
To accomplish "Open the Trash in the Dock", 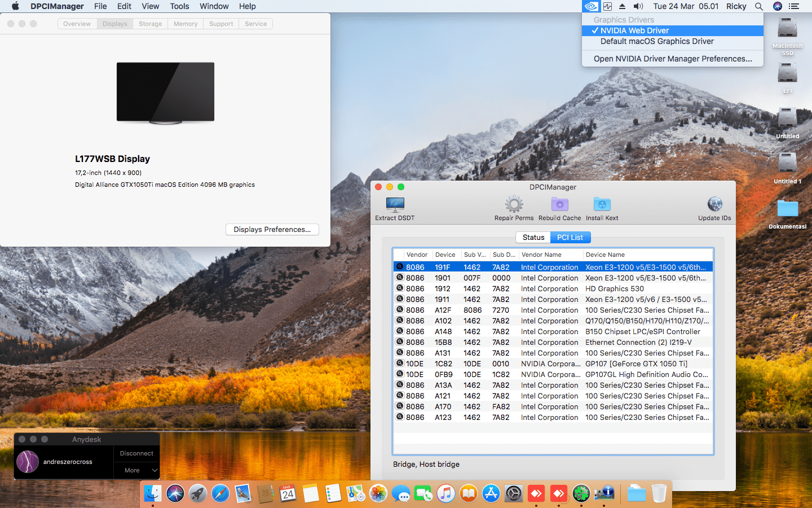I will click(x=659, y=493).
